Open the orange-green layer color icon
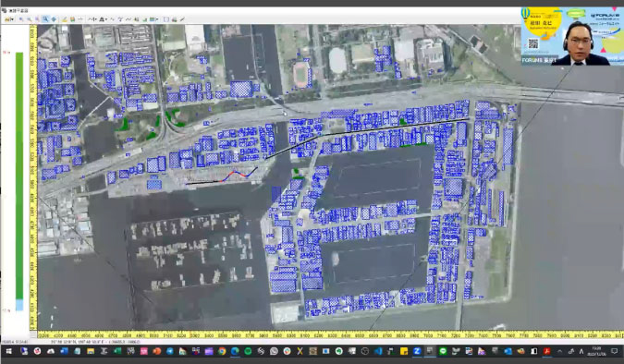The height and width of the screenshot is (364, 624). [72, 19]
